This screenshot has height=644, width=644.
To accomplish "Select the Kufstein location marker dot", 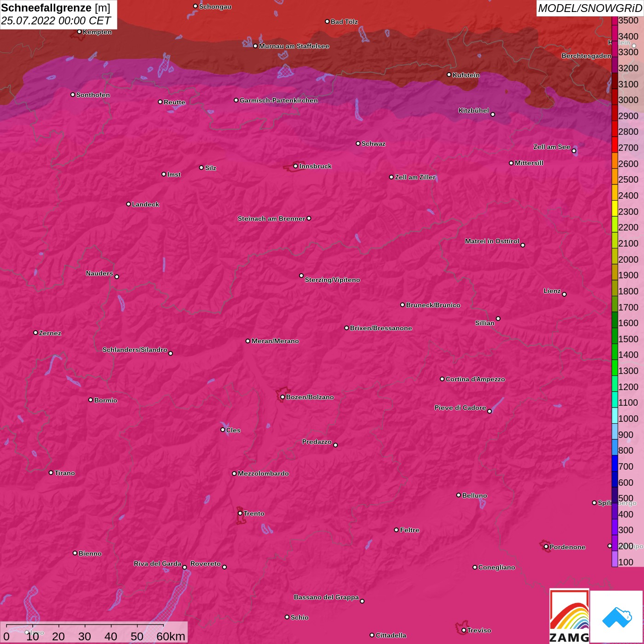I will tap(449, 75).
